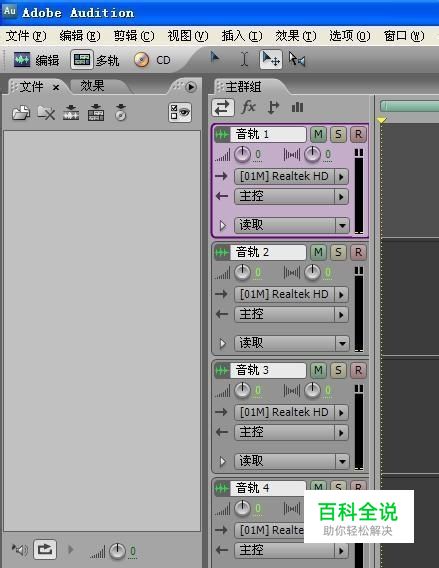The width and height of the screenshot is (439, 568).
Task: Toggle Files panel show options eye icon
Action: click(x=180, y=113)
